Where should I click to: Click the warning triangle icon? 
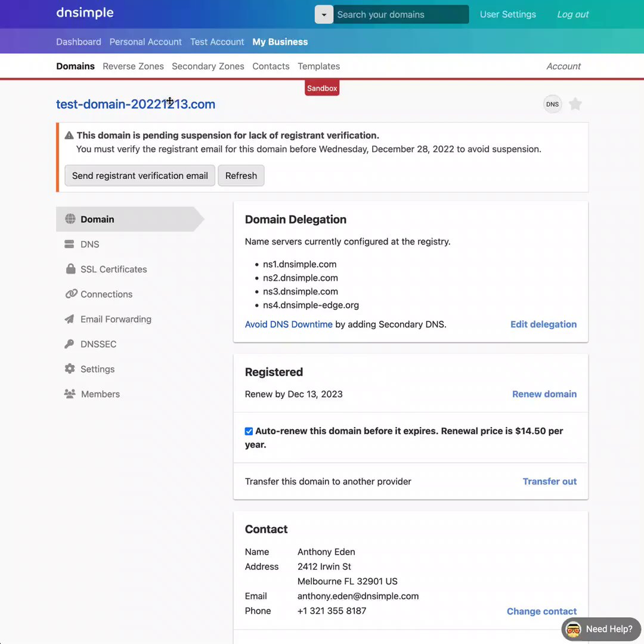[69, 135]
